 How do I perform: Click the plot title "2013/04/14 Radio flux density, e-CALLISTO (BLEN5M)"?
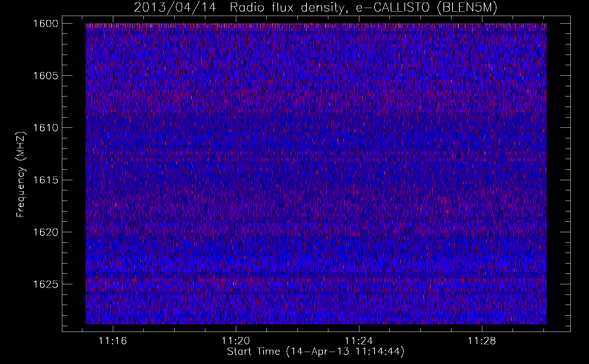(316, 8)
